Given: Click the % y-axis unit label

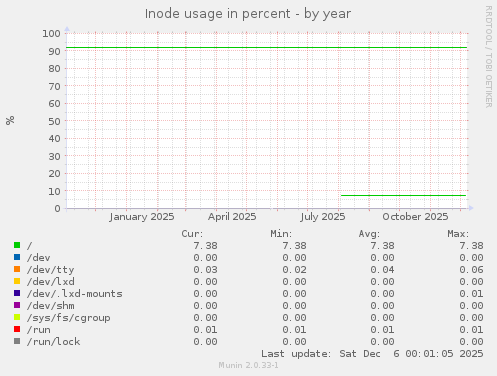Looking at the screenshot, I should click(x=10, y=120).
